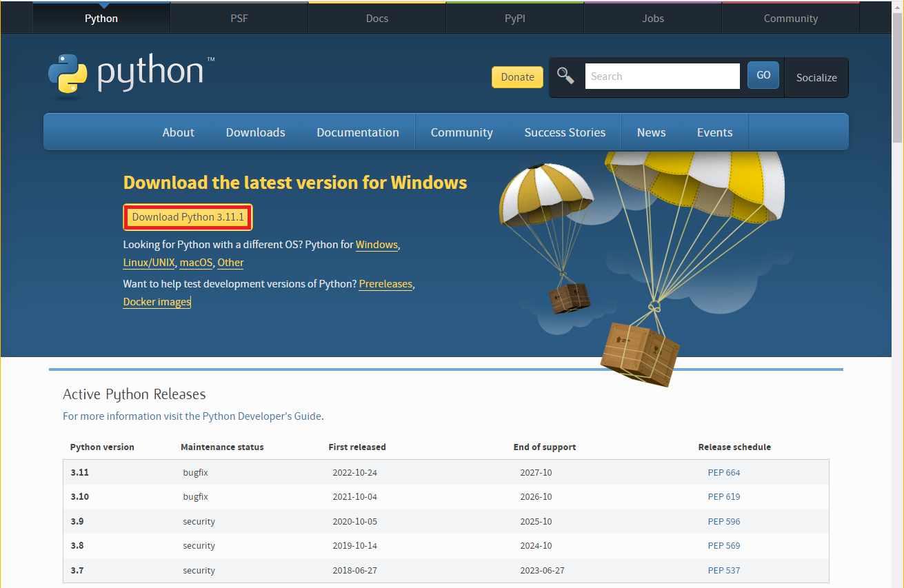The image size is (904, 588).
Task: Open the Docs top tab
Action: click(x=377, y=18)
